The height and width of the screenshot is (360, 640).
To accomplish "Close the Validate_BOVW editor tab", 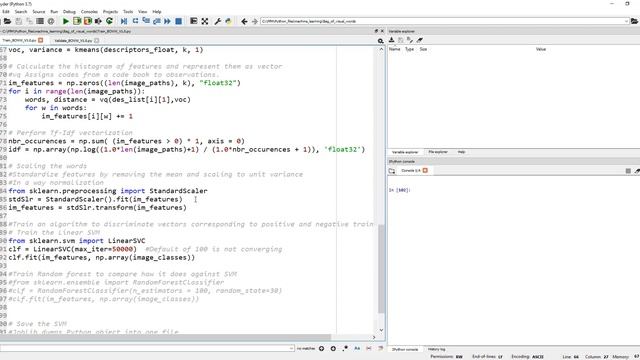I will pos(97,40).
